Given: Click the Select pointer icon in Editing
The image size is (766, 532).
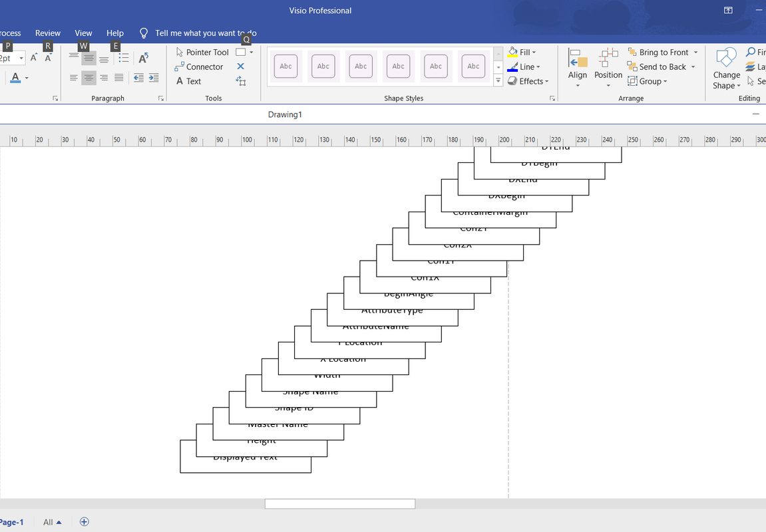Looking at the screenshot, I should click(751, 82).
